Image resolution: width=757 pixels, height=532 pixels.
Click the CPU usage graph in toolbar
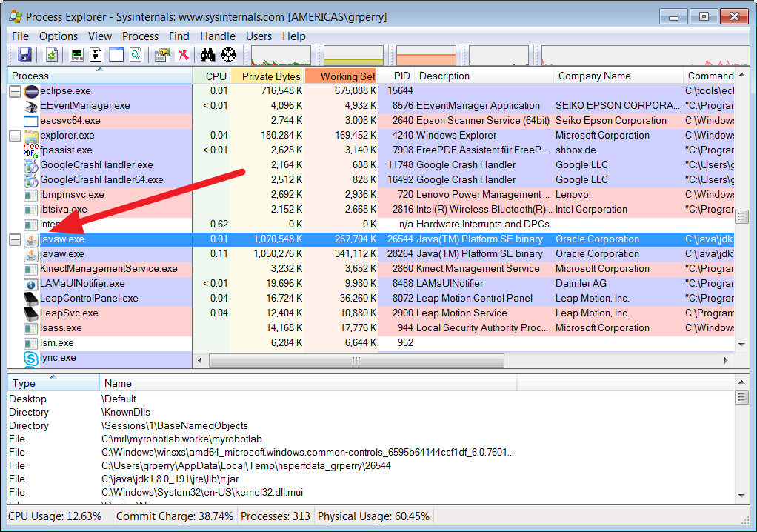tap(281, 56)
